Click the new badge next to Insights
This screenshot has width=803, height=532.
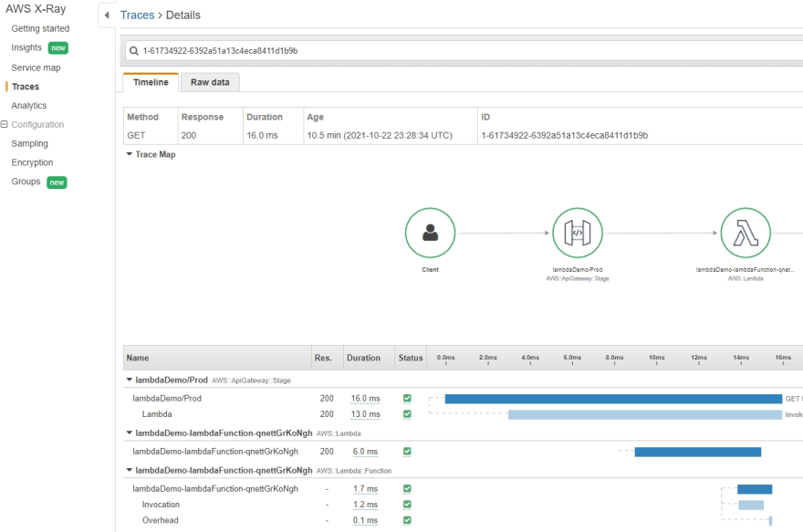coord(57,47)
